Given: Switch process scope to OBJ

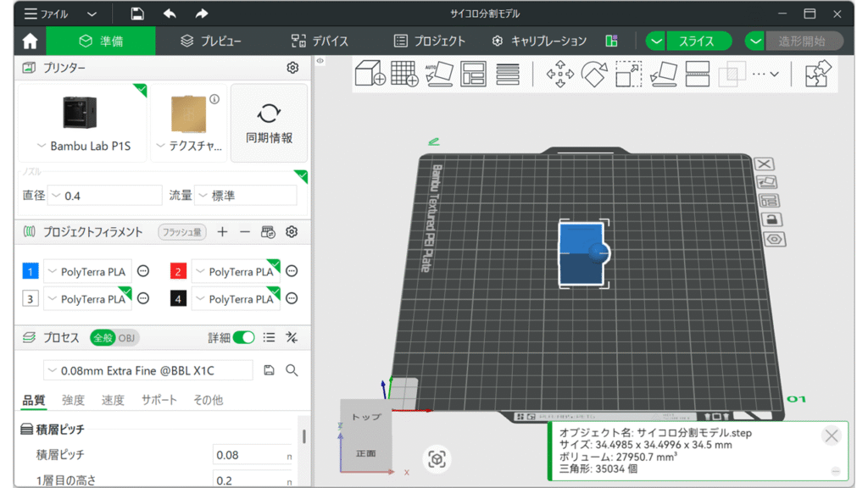Looking at the screenshot, I should 126,337.
